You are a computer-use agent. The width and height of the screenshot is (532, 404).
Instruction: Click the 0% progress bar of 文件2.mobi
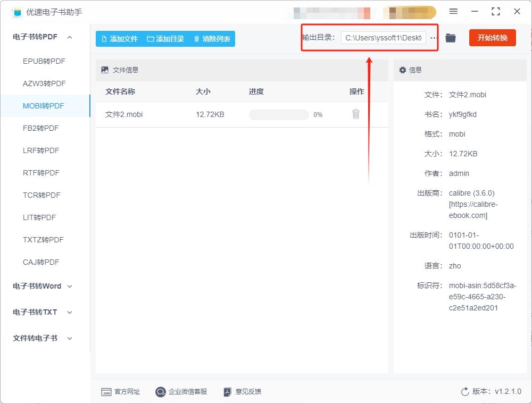coord(278,114)
